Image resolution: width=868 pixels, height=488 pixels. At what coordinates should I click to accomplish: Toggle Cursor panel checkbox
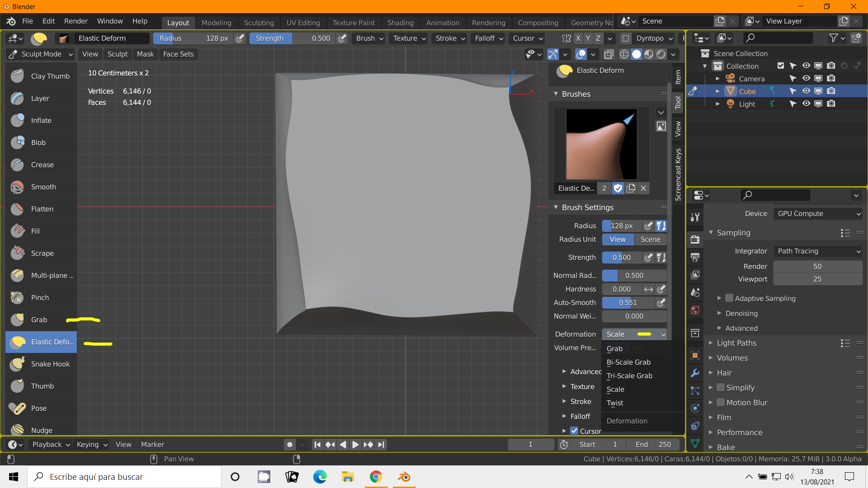[574, 431]
